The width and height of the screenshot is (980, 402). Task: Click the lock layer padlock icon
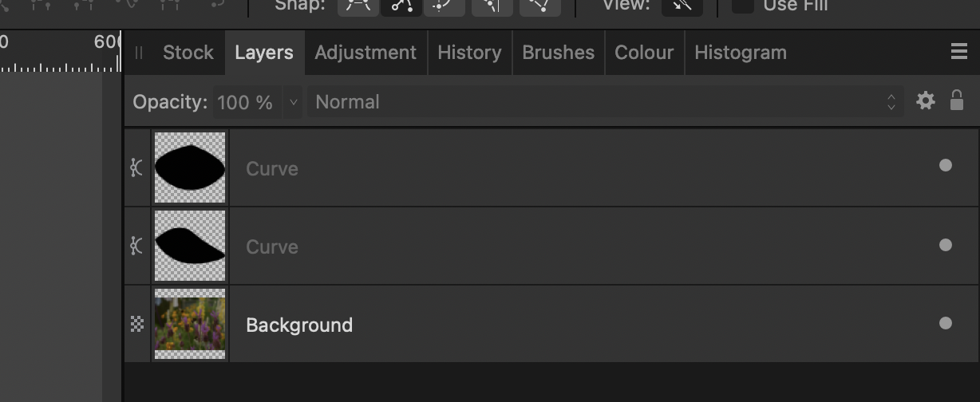[x=956, y=100]
